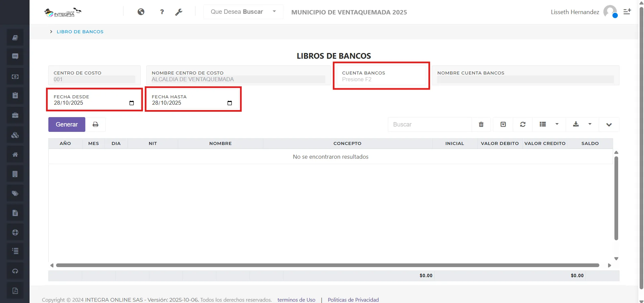Click the trash icon next to Buscar
The height and width of the screenshot is (303, 644).
tap(481, 124)
